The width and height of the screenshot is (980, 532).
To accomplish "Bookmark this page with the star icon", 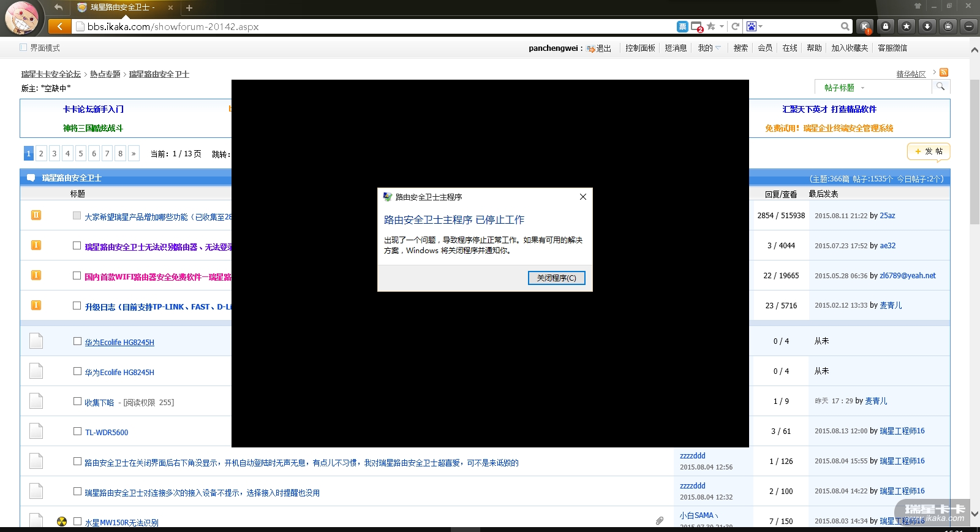I will (710, 26).
